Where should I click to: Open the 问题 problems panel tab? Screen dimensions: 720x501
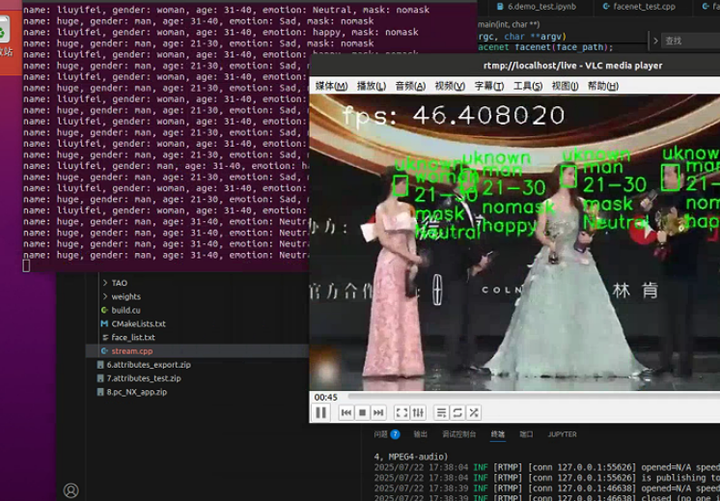(x=380, y=434)
